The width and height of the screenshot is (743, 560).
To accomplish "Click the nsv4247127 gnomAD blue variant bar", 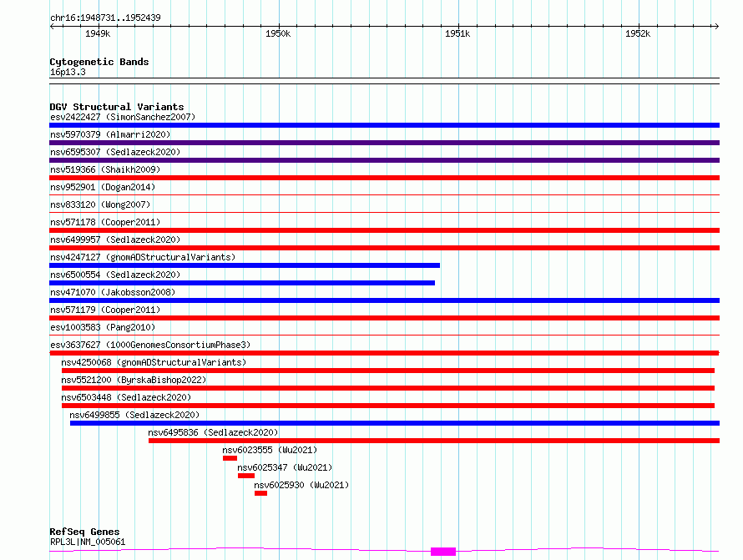I will 245,265.
